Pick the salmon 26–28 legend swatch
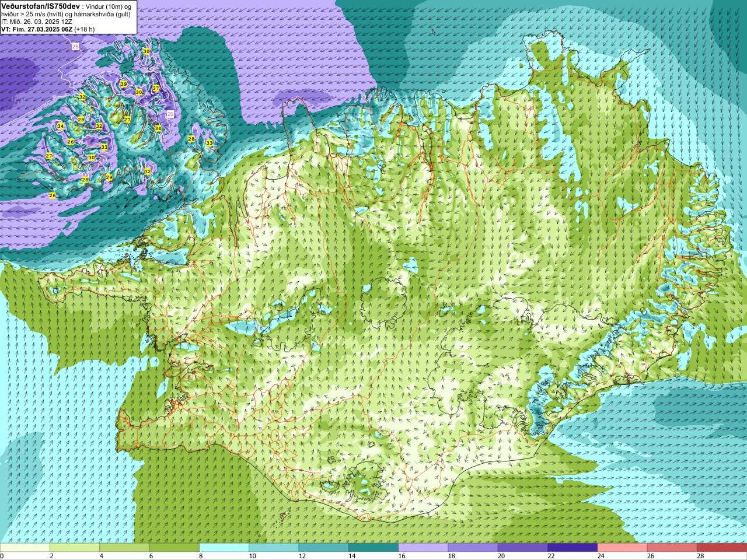 (x=672, y=548)
